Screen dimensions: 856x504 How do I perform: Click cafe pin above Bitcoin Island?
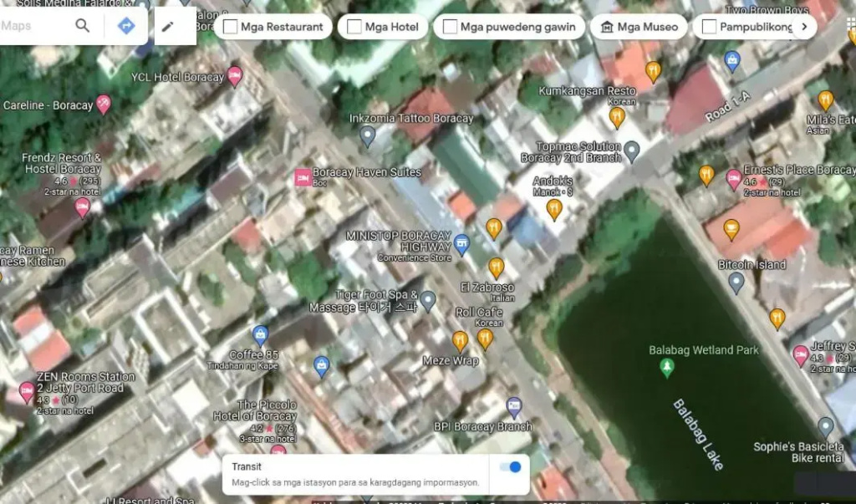point(731,229)
